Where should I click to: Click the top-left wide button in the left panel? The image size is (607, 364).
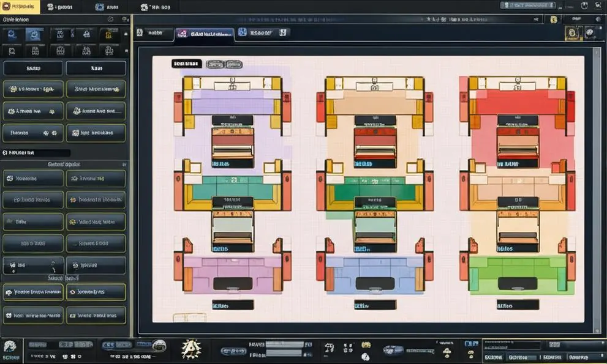33,68
